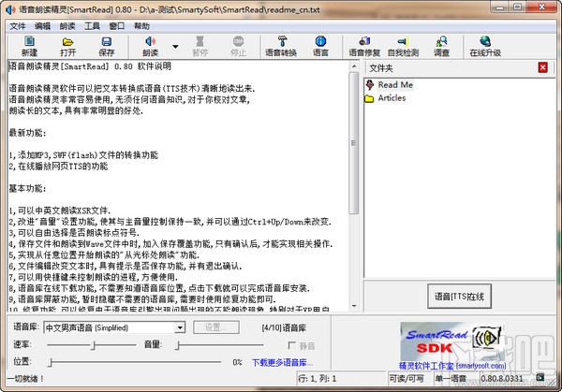
Task: Follow the 下载更多语音库 link
Action: [283, 363]
